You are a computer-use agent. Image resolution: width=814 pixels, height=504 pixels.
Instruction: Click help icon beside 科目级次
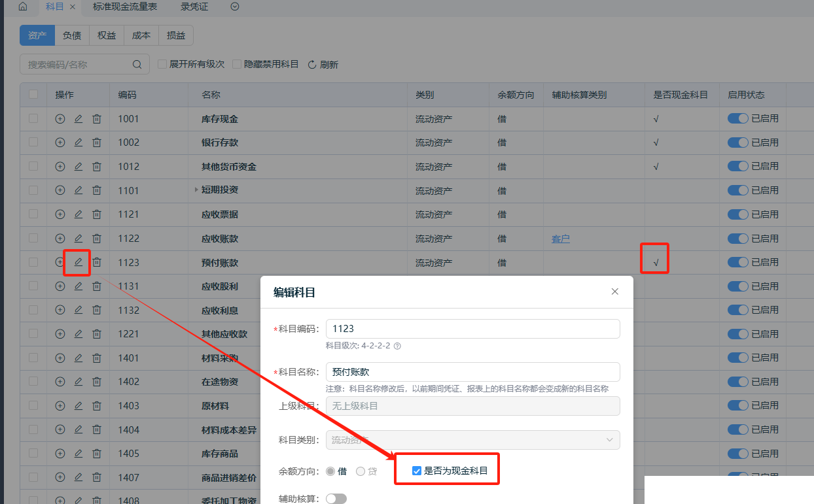point(397,346)
